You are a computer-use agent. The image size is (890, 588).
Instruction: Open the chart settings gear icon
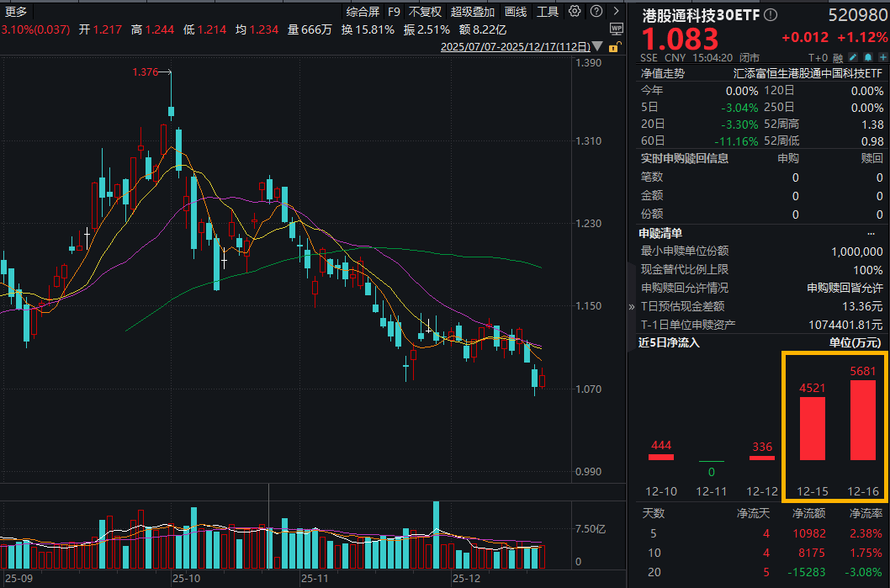pos(575,13)
